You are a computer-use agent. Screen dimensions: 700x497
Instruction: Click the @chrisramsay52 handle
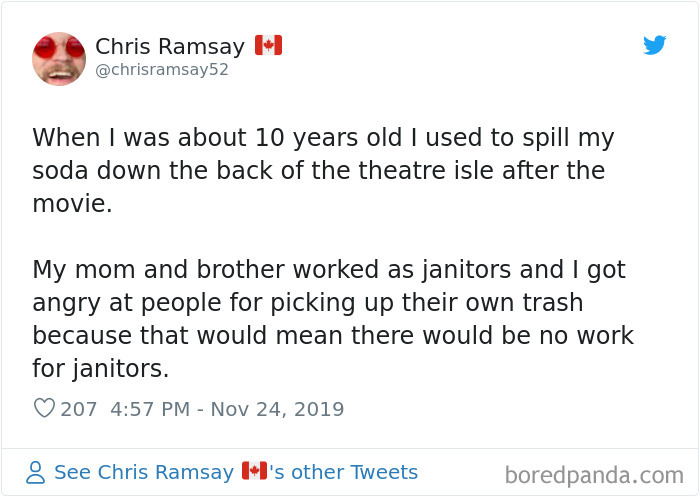(162, 70)
